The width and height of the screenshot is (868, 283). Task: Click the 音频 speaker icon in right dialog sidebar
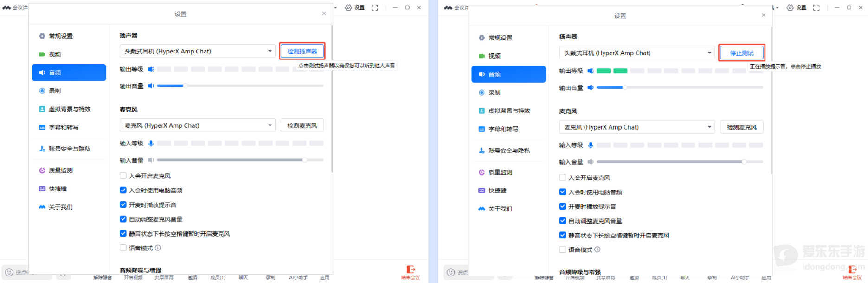pyautogui.click(x=482, y=74)
